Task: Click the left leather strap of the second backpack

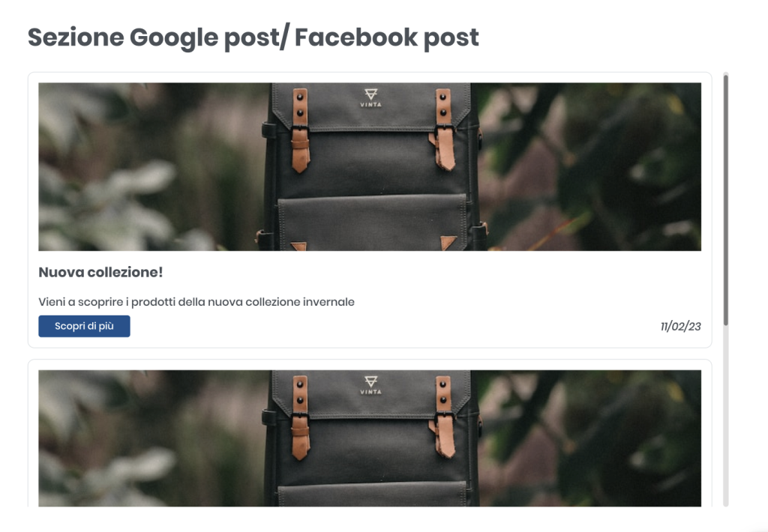Action: 300,417
